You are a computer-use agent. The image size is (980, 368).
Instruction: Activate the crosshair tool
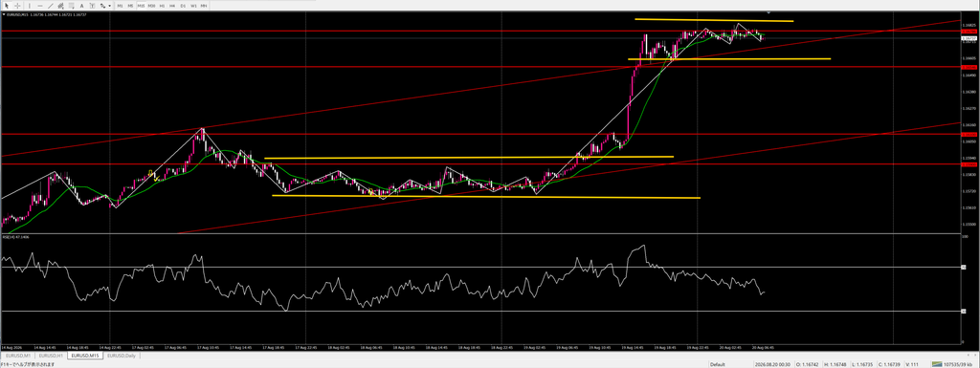coord(17,6)
